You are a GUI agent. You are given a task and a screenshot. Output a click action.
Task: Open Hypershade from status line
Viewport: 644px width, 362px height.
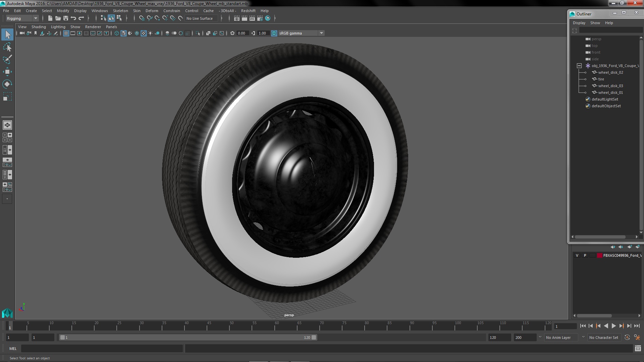pos(268,18)
